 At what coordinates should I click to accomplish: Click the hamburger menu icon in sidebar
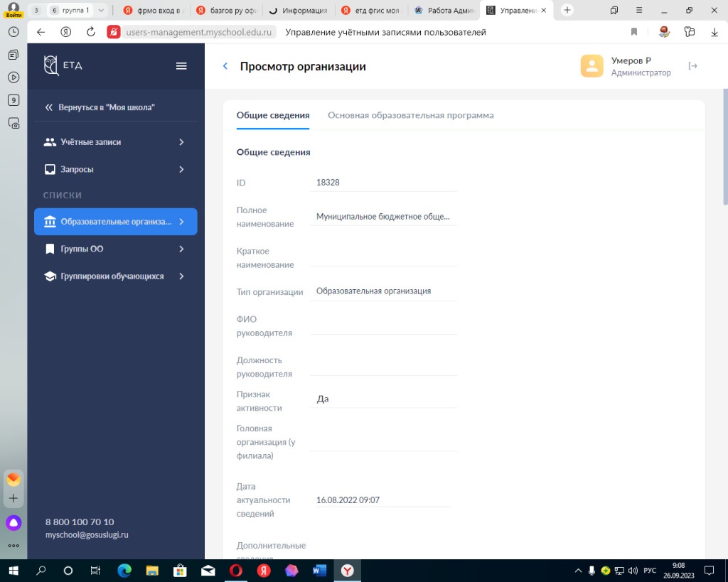(x=181, y=66)
